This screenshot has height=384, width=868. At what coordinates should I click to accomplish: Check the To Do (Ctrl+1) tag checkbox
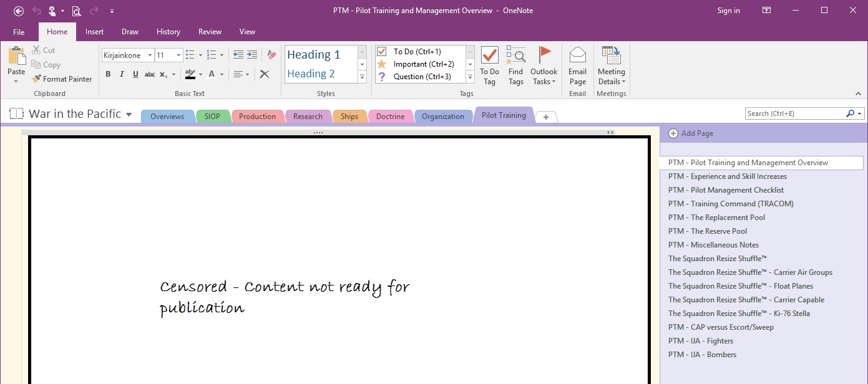(x=382, y=52)
